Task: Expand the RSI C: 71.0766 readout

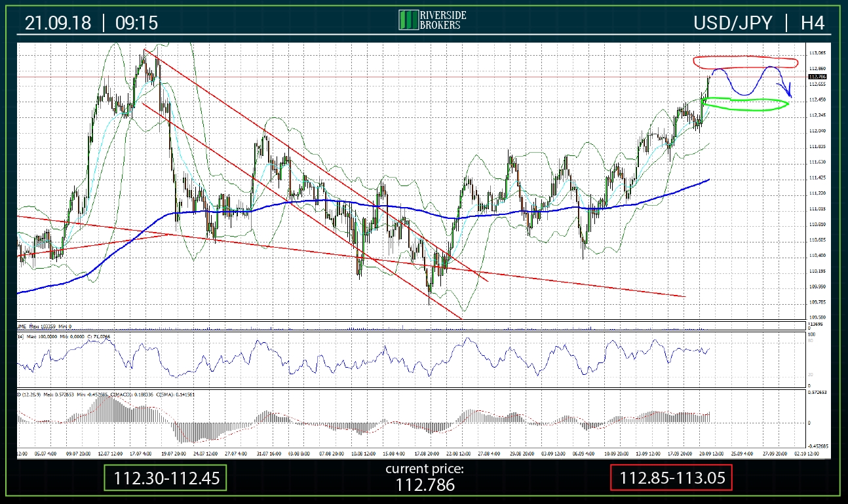Action: click(98, 334)
